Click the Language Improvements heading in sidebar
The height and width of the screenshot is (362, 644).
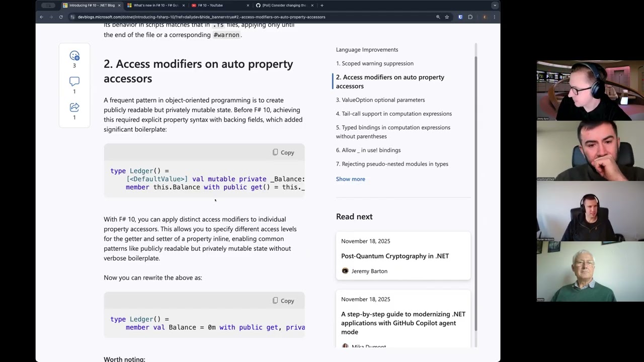coord(367,50)
